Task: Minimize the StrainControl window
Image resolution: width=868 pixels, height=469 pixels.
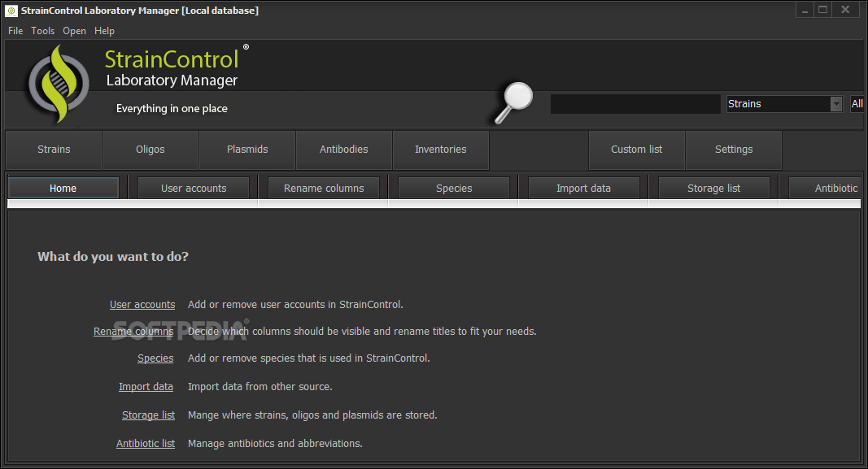Action: click(805, 10)
